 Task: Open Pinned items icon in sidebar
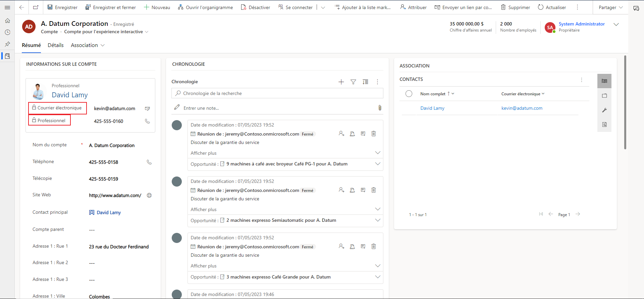pos(7,44)
